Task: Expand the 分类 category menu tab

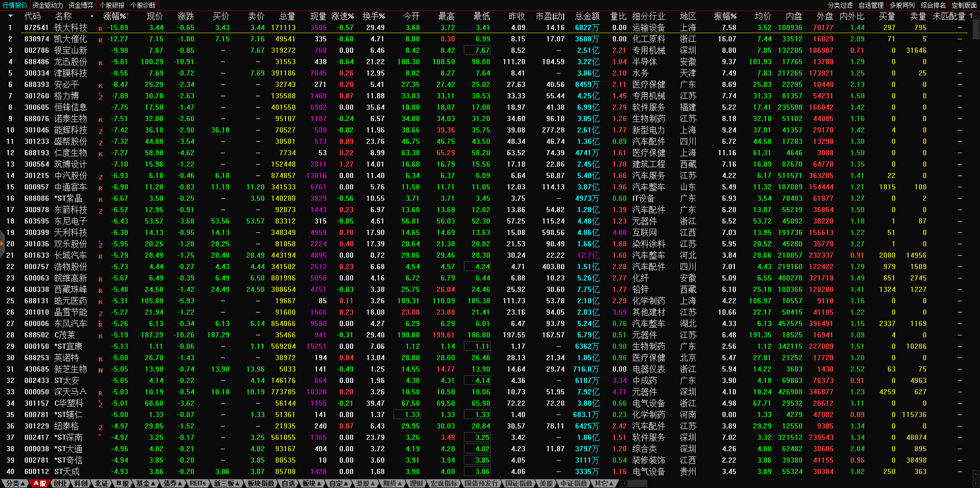Action: click(14, 483)
